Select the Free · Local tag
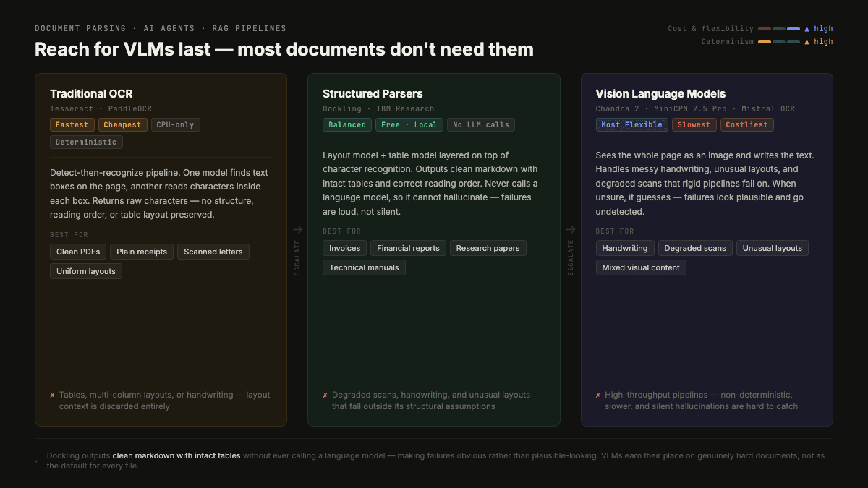This screenshot has height=488, width=868. pos(409,124)
